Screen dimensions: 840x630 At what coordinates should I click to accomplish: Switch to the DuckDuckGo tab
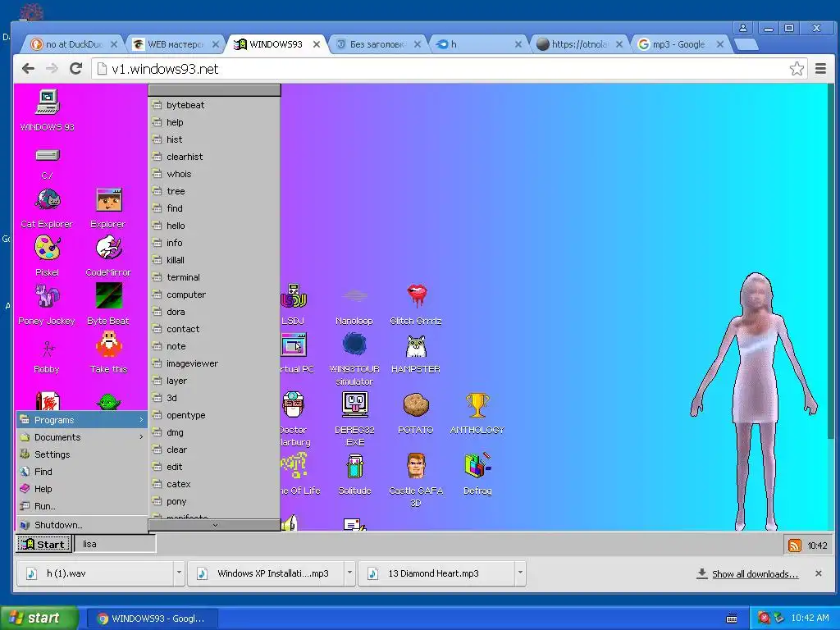point(72,44)
